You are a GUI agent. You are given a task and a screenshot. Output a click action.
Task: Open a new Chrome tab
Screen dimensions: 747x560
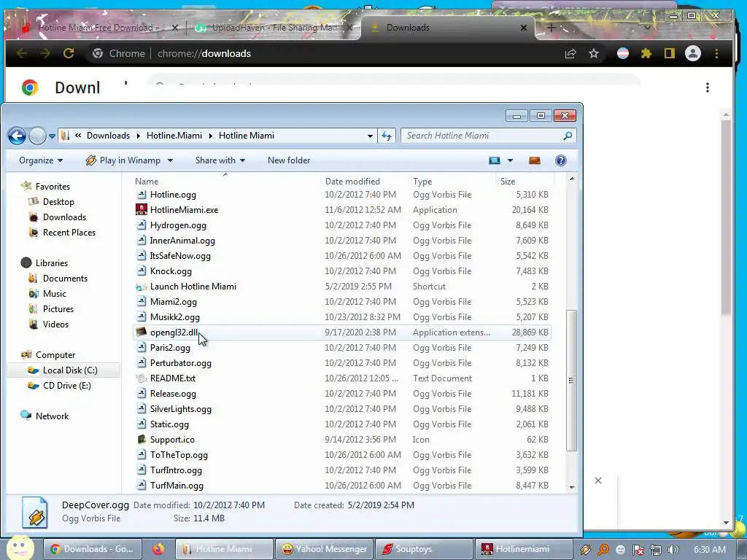pos(551,28)
